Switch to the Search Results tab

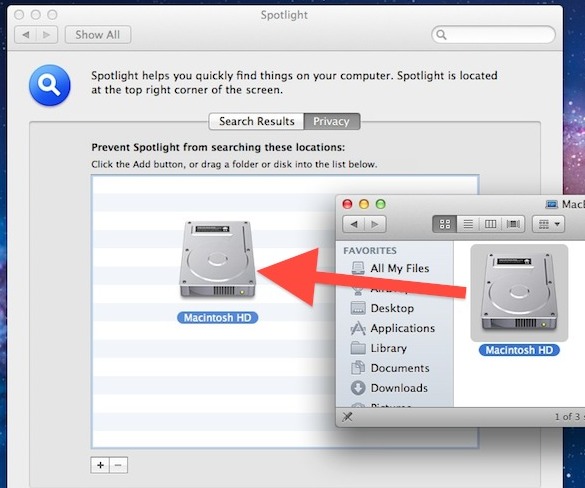pos(257,121)
